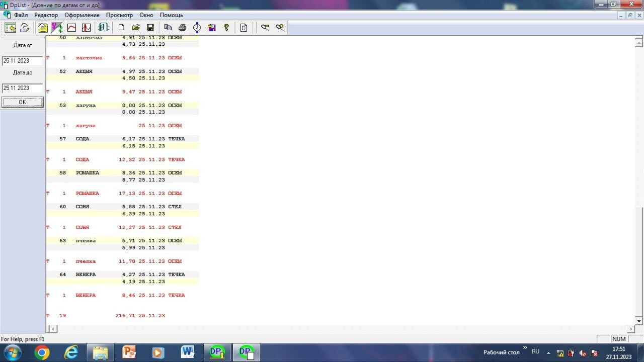The height and width of the screenshot is (362, 644).
Task: Click the second magnifier search-next icon
Action: (279, 28)
